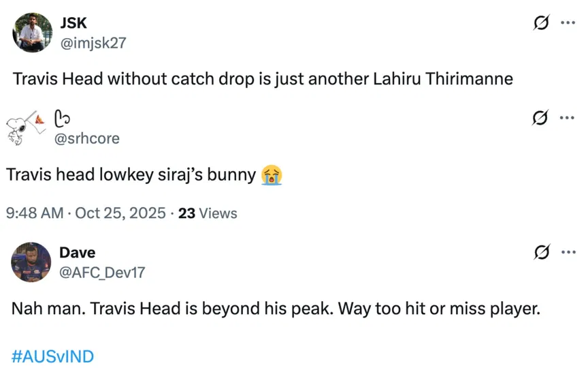Viewport: 588px width, 368px height.
Task: Click the Grok icon on Dave's tweet
Action: pos(541,254)
